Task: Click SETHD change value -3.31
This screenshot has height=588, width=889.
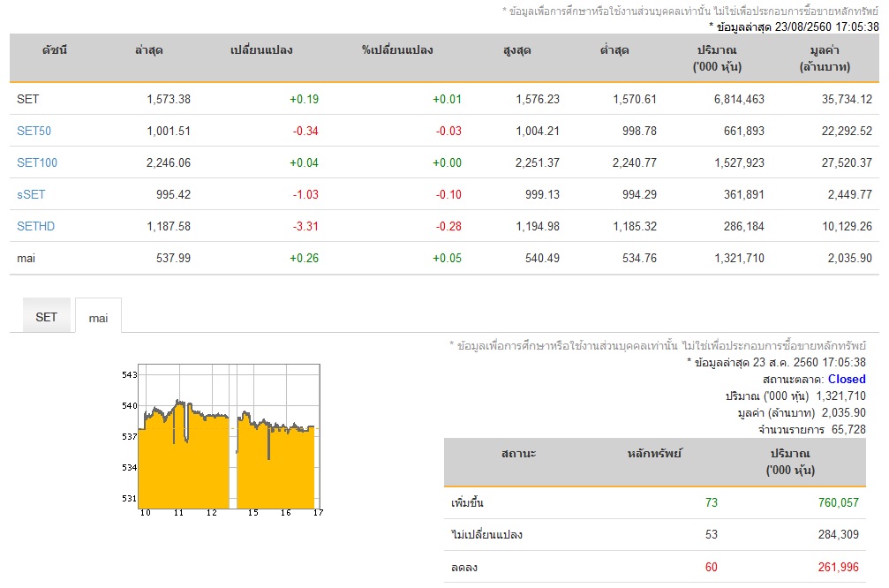Action: [x=305, y=226]
